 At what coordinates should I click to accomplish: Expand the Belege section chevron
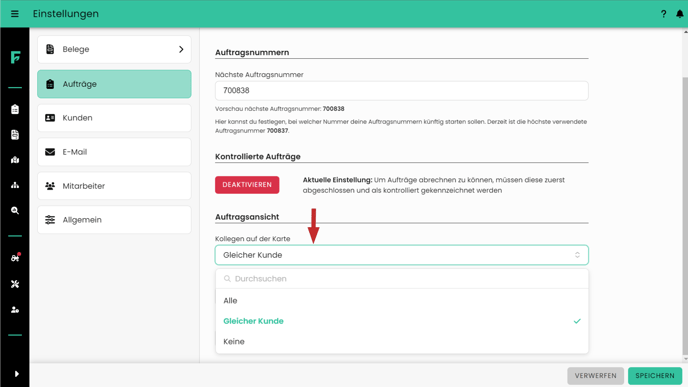[x=181, y=49]
